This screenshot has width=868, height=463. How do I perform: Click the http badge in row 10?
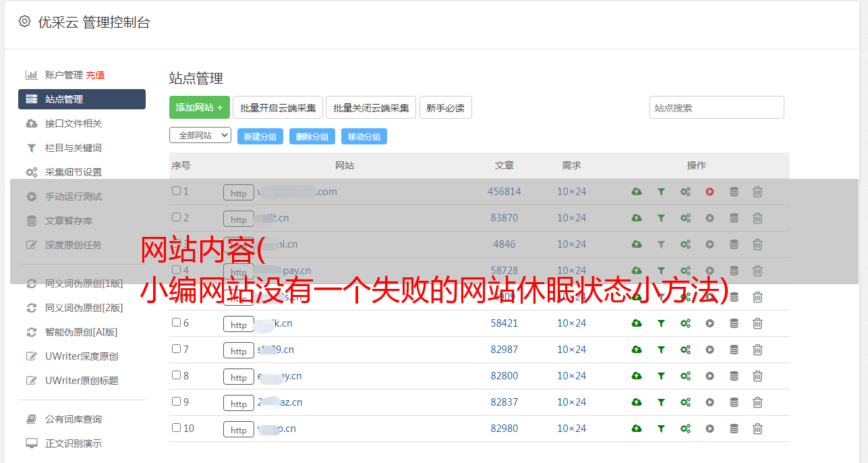[x=239, y=429]
